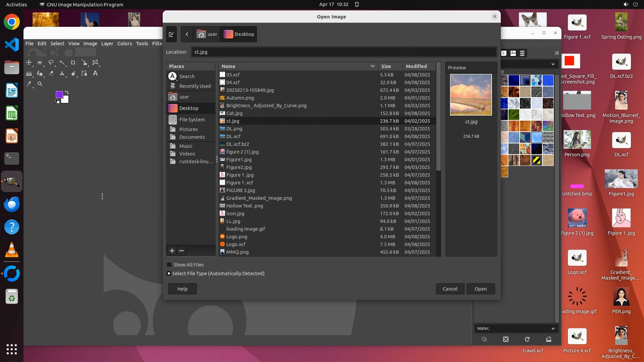Open the 'Water,' tag dropdown
644x362 pixels.
pos(553,328)
